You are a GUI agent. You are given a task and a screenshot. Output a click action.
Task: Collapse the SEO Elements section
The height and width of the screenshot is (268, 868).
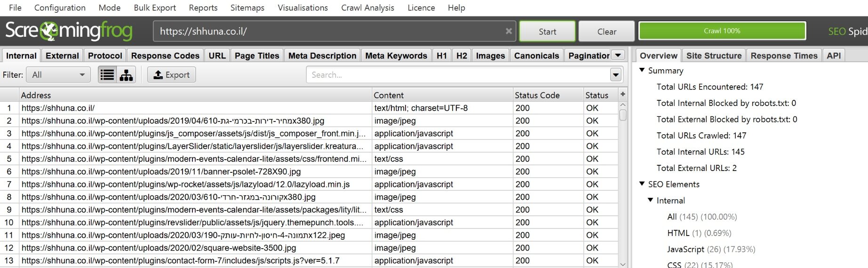[x=642, y=184]
